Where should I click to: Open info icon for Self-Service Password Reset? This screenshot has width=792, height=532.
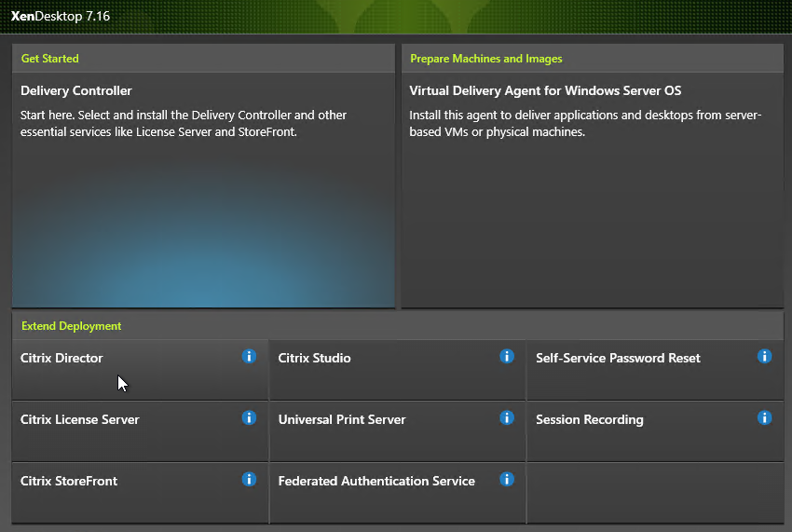pyautogui.click(x=764, y=356)
